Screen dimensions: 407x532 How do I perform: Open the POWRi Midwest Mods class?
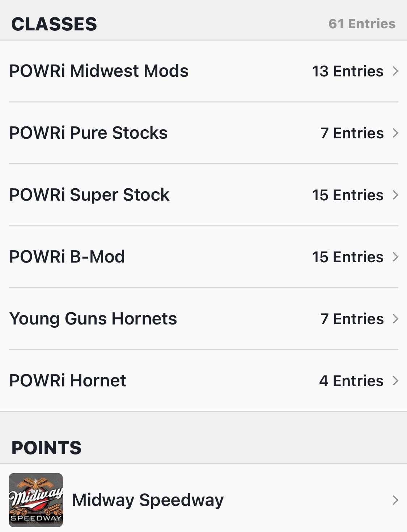pos(99,71)
